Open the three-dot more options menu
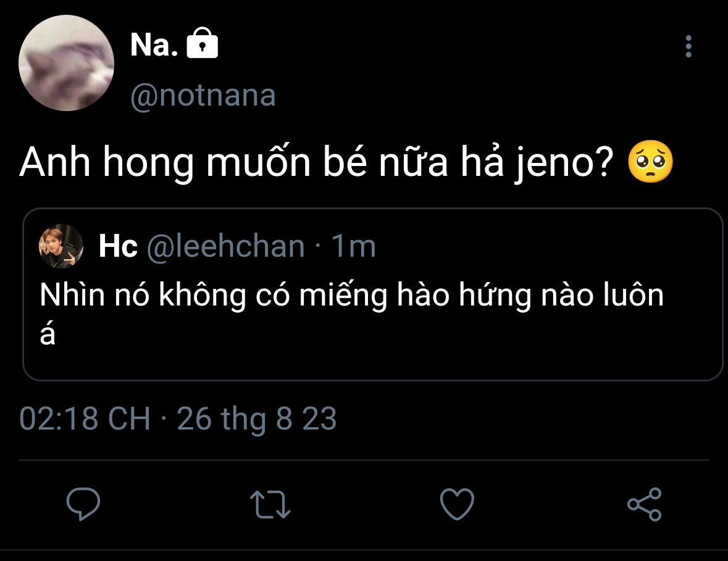The height and width of the screenshot is (561, 728). click(x=688, y=47)
